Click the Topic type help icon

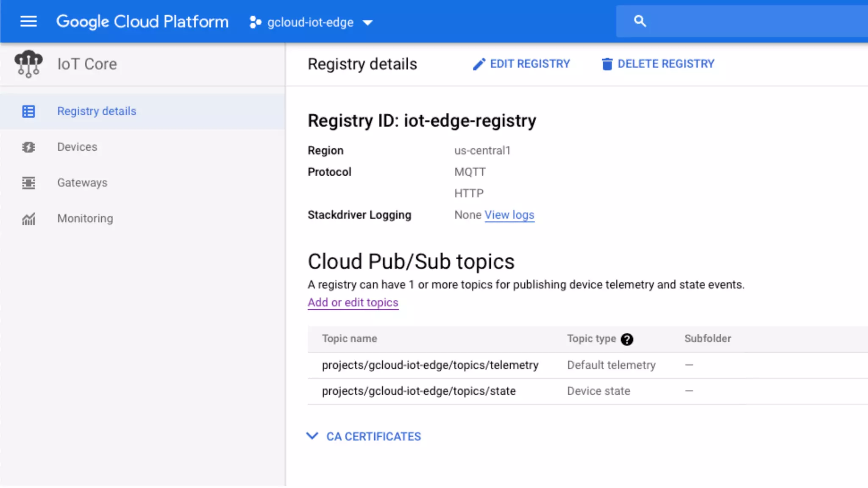click(626, 339)
